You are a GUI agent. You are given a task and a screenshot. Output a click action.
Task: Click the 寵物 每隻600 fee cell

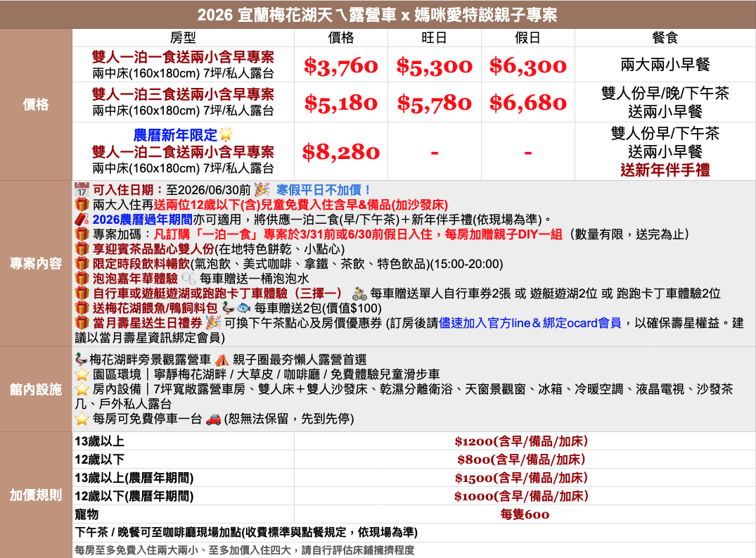pos(524,514)
